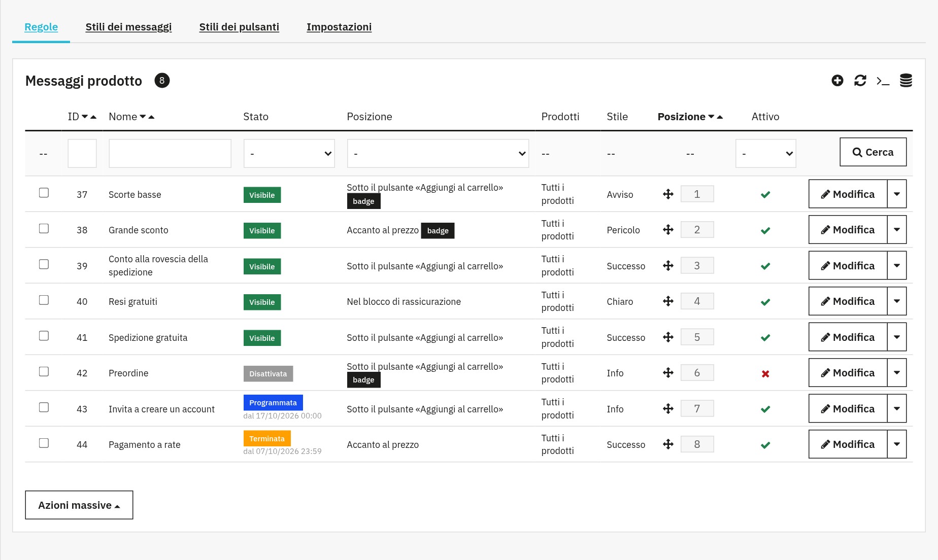Click the position number field showing 3
The height and width of the screenshot is (560, 938).
coord(697,265)
